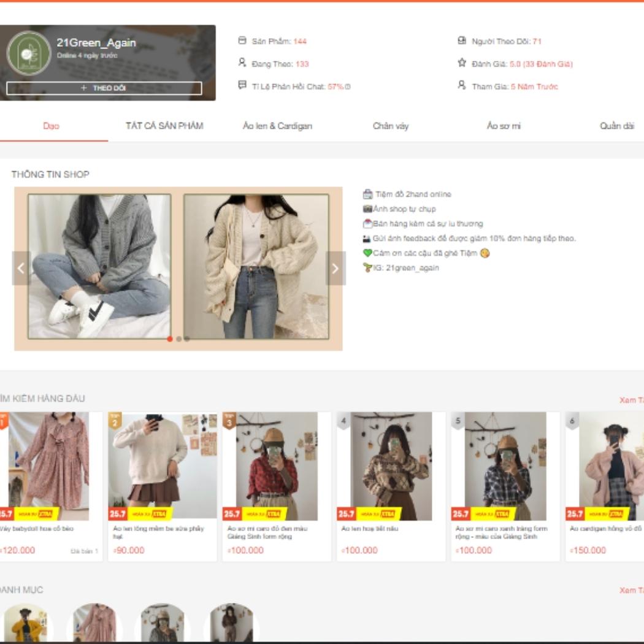Select the first carousel indicator dot
644x644 pixels.
[170, 339]
